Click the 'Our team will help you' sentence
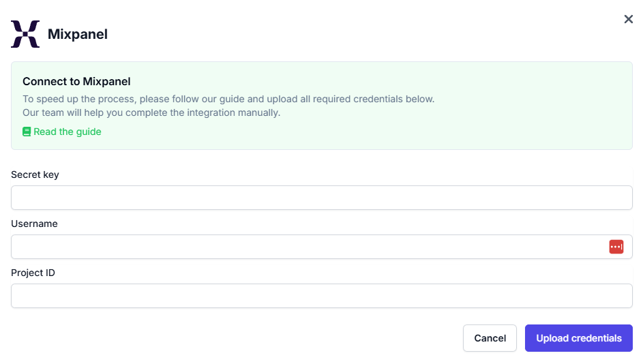The image size is (643, 364). point(151,112)
